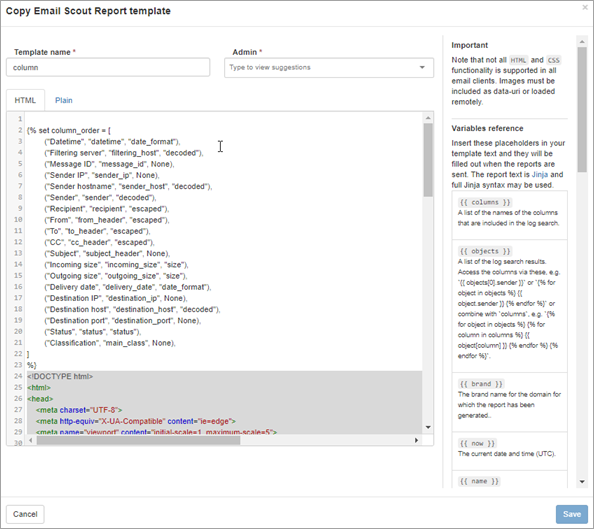Place cursor on the DOCTYPE html line
This screenshot has height=529, width=594.
pyautogui.click(x=60, y=376)
